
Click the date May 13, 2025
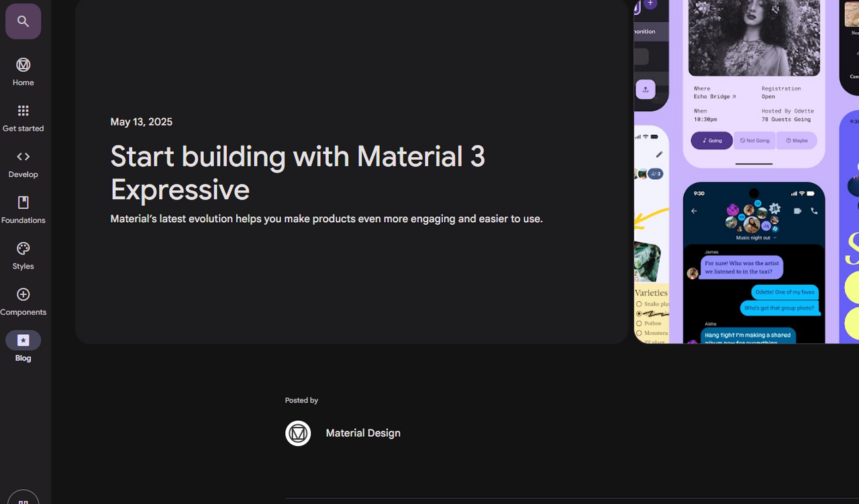142,122
